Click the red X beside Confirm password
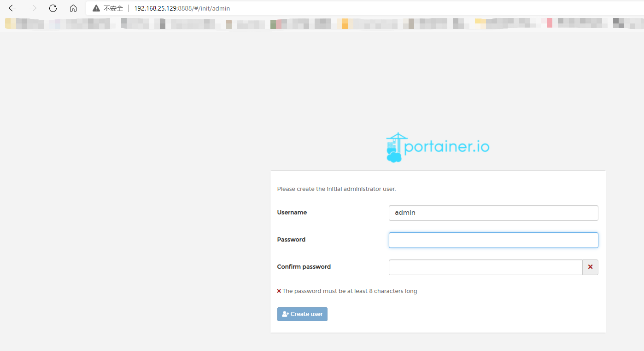The width and height of the screenshot is (644, 351). coord(590,267)
